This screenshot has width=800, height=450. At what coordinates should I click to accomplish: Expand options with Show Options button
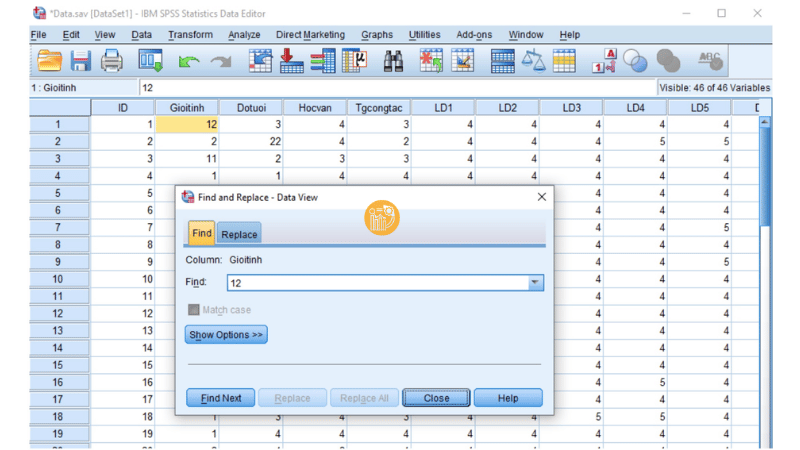pyautogui.click(x=227, y=335)
